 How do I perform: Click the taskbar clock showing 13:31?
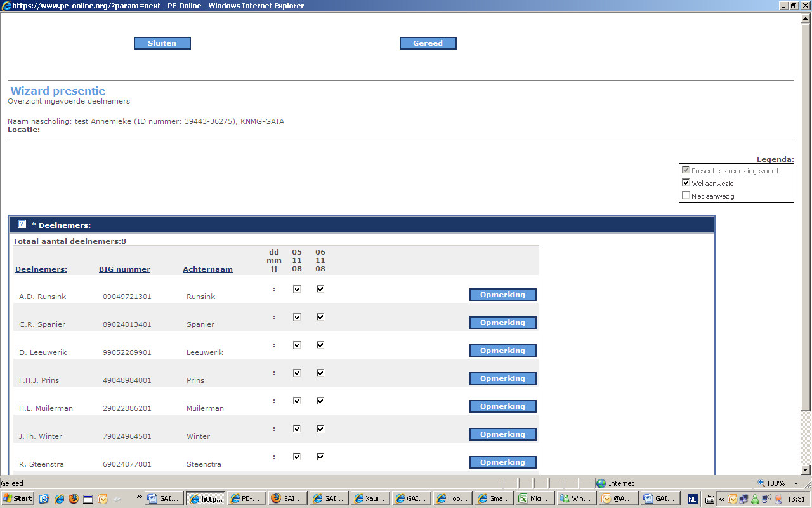click(x=796, y=499)
